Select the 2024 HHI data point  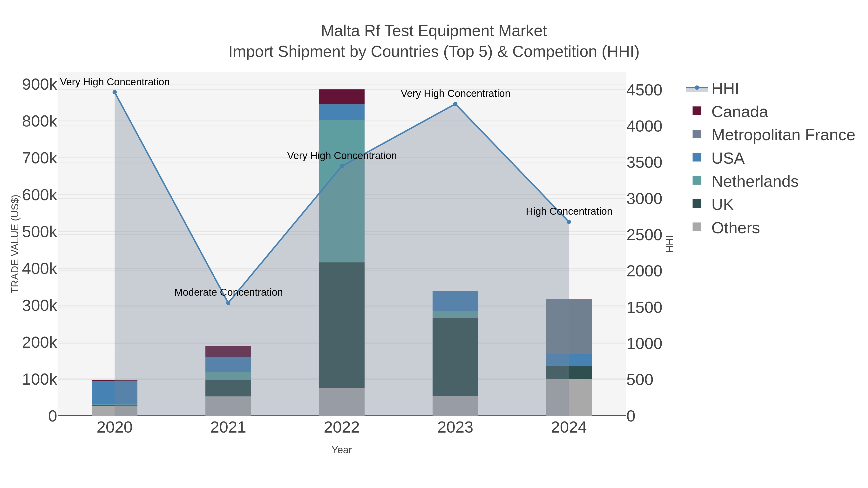[x=569, y=222]
